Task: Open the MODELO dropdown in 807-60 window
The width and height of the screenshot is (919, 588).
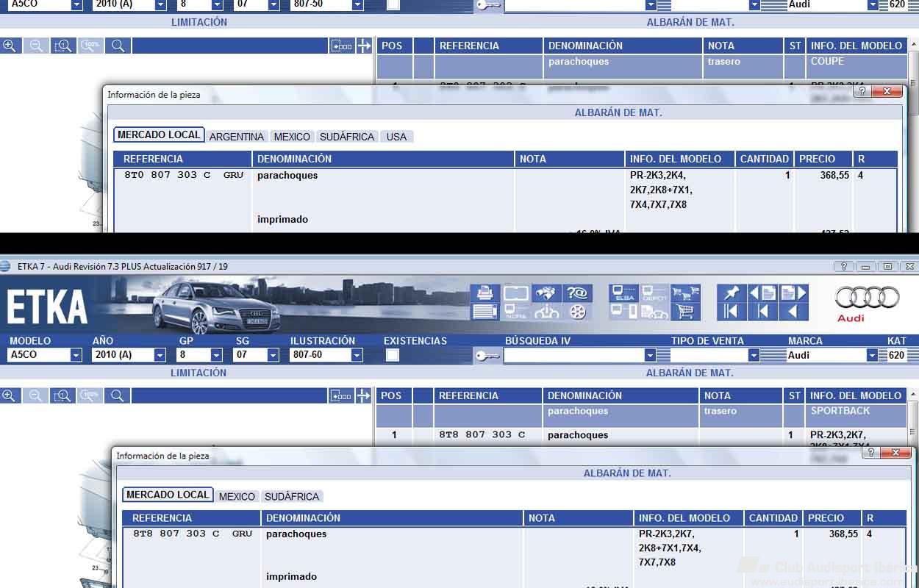Action: (x=76, y=355)
